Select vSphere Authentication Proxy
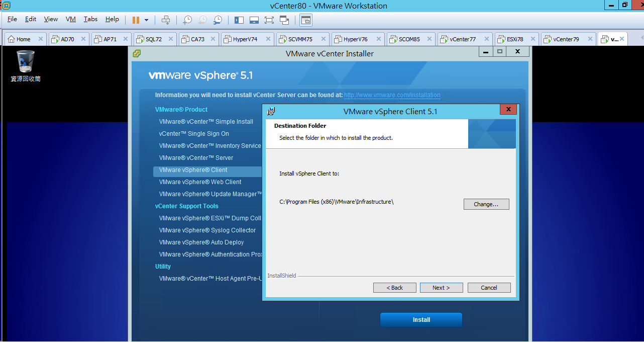 click(210, 254)
